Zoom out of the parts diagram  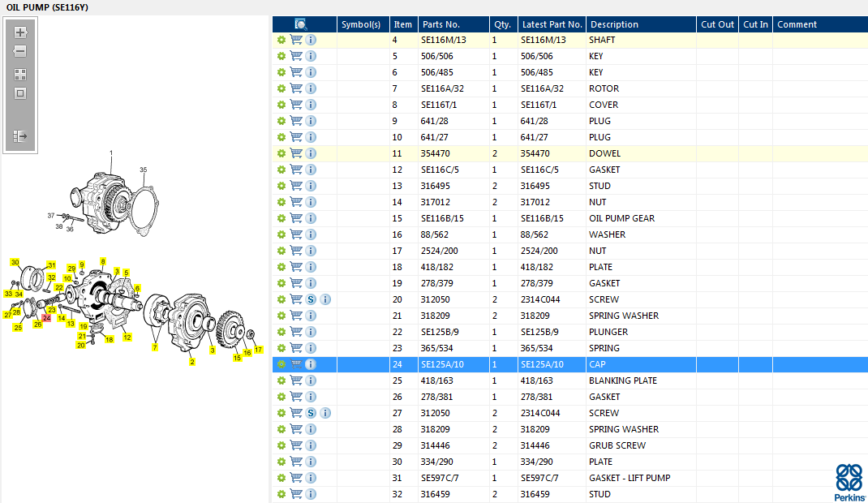pos(20,51)
